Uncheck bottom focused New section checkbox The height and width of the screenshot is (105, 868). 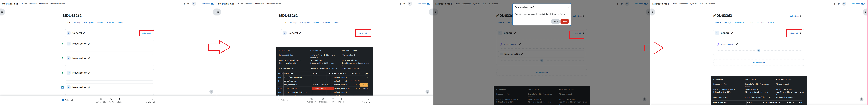pos(62,87)
